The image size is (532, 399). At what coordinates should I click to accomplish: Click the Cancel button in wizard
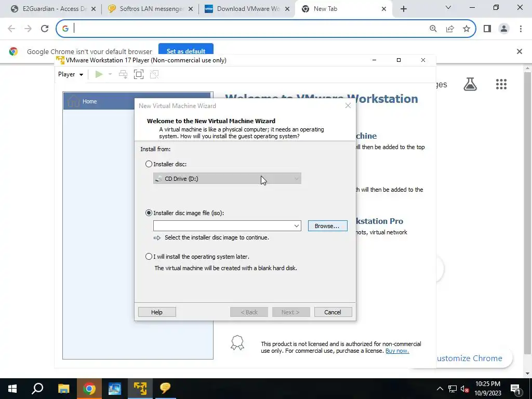coord(333,312)
